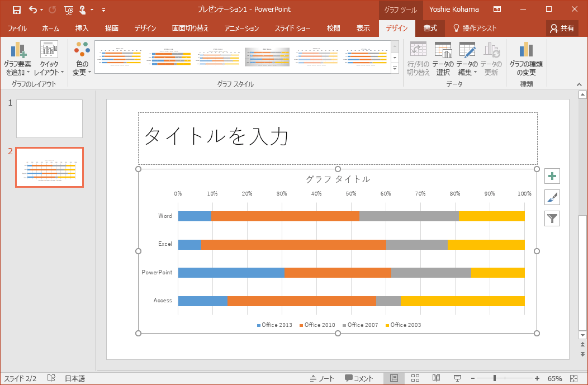Select slide 1 thumbnail
This screenshot has width=588, height=385.
[x=50, y=118]
